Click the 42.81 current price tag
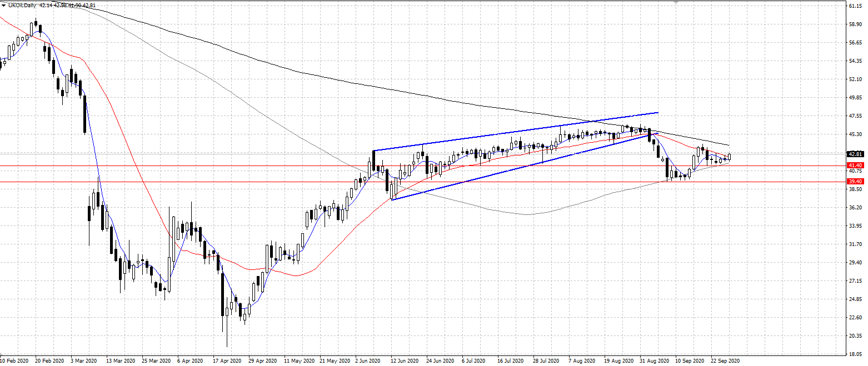Viewport: 868px width, 366px height. point(855,154)
